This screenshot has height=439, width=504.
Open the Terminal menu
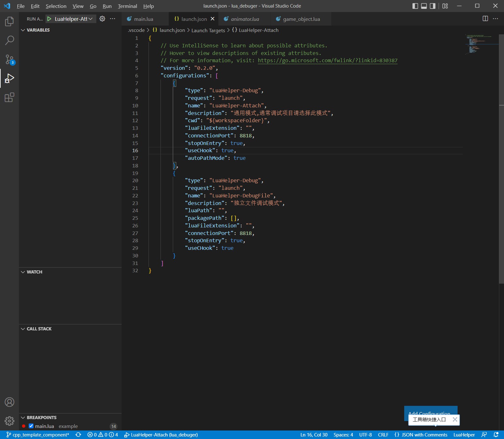127,6
